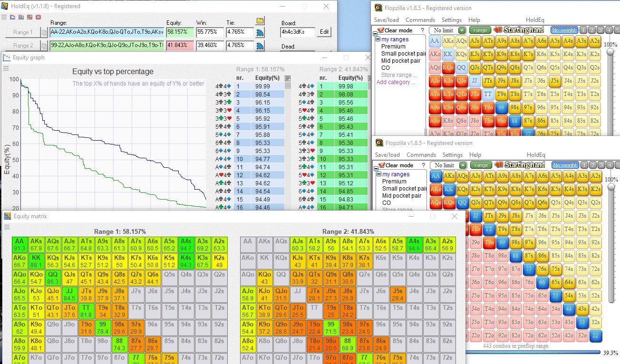620x364 pixels.
Task: Open the HoldEq hamburger menu icon
Action: pos(4,17)
